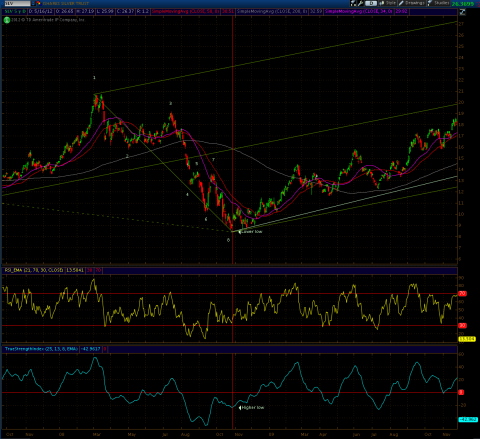Click the yellow 13.584 RSI axis tag
Screen dimensions: 480x439
(467, 339)
